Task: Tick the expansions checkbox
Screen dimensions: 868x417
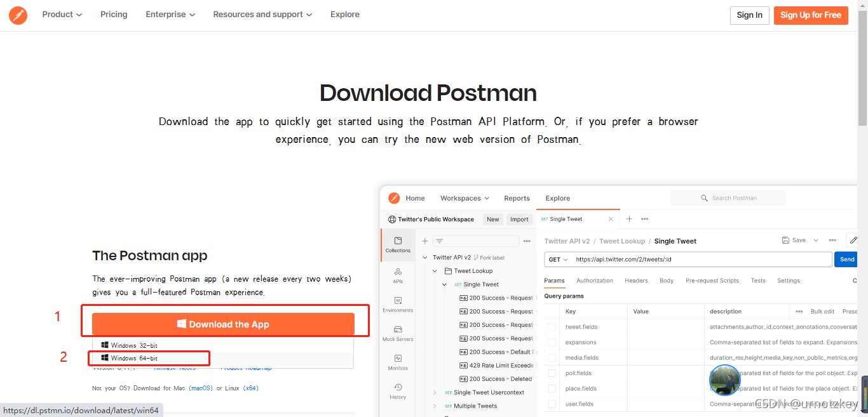Action: click(552, 342)
